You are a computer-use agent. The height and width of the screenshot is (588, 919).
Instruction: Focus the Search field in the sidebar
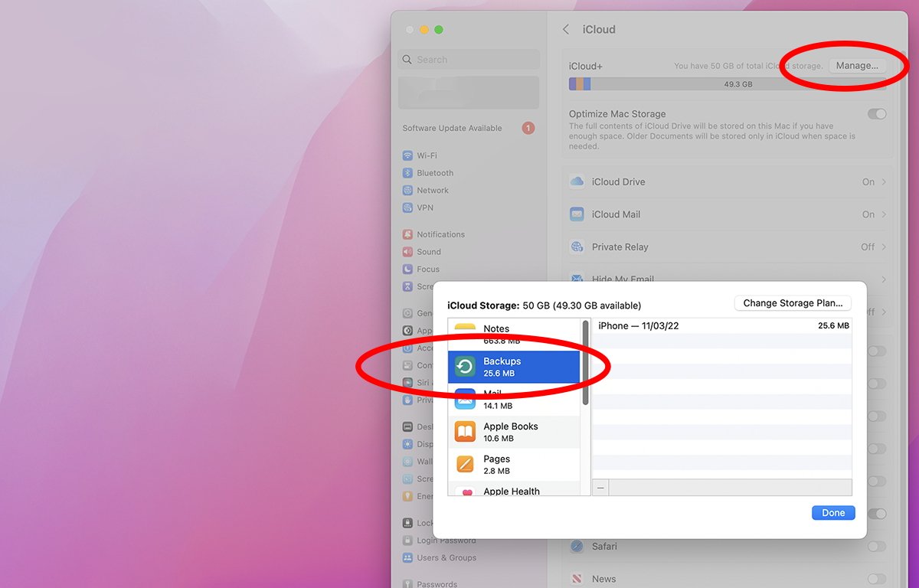pyautogui.click(x=469, y=60)
